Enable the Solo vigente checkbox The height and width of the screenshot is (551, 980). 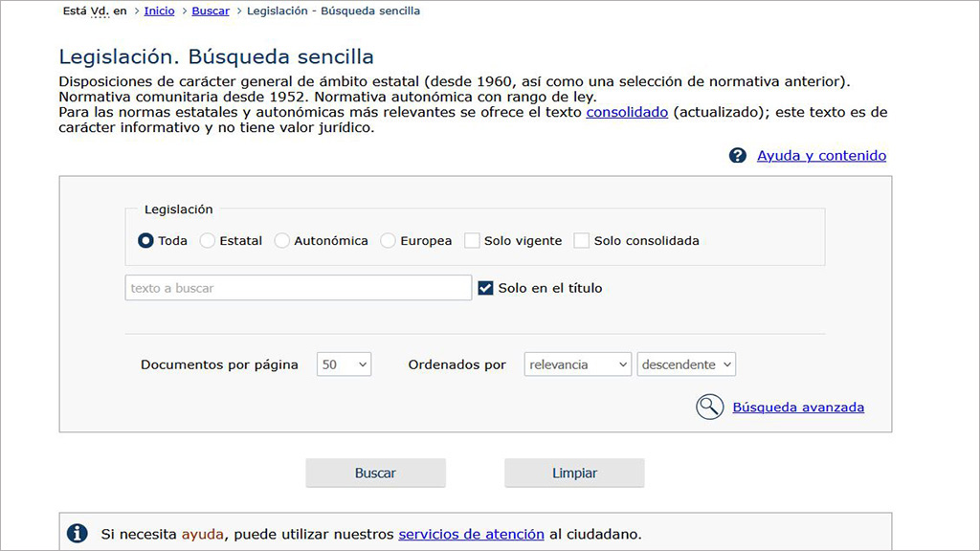coord(472,241)
